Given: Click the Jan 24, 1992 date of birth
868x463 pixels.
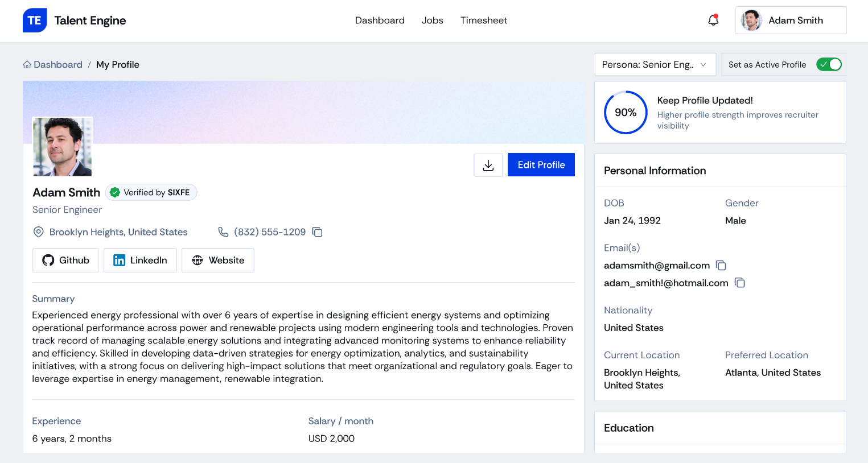Looking at the screenshot, I should [632, 221].
